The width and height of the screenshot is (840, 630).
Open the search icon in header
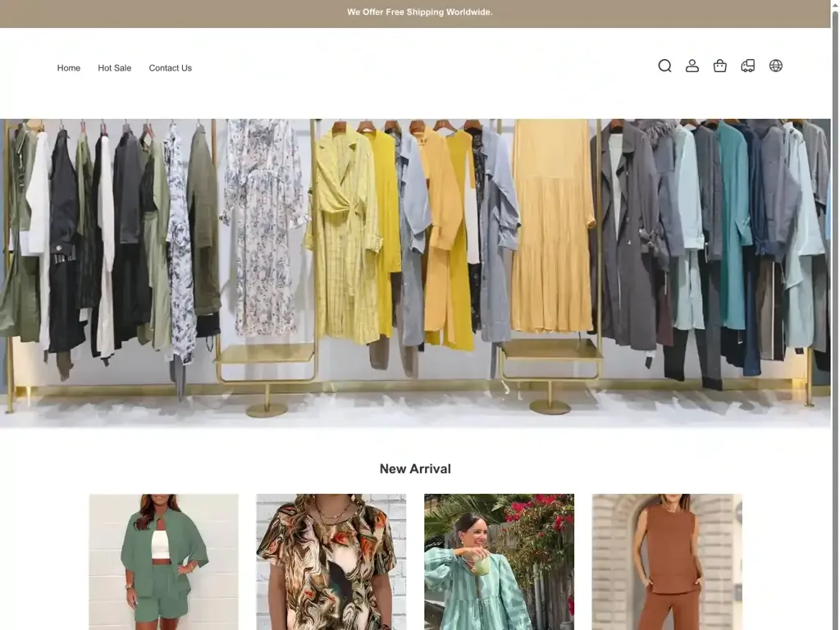[664, 66]
